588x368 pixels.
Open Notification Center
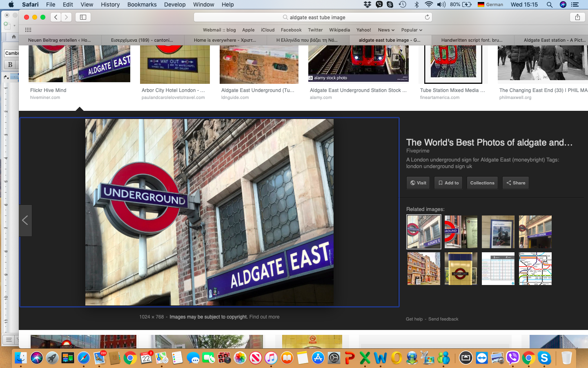(x=575, y=4)
